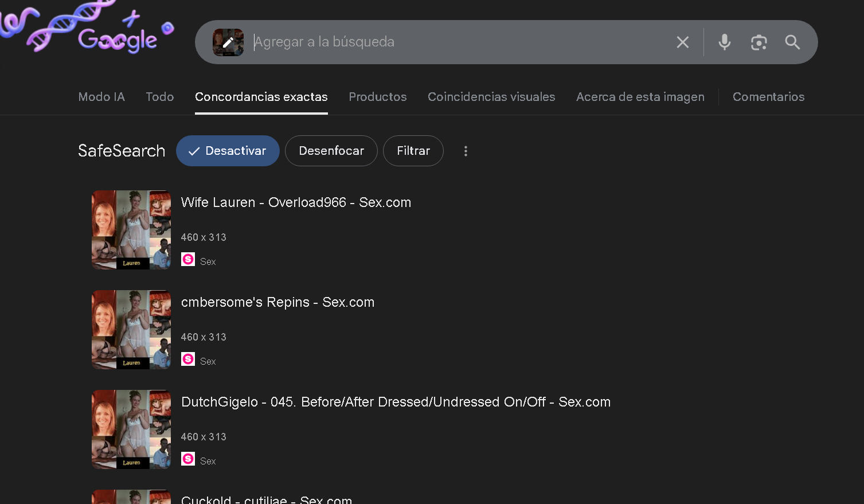The width and height of the screenshot is (864, 504).
Task: Select the Desactivar SafeSearch option
Action: (x=228, y=151)
